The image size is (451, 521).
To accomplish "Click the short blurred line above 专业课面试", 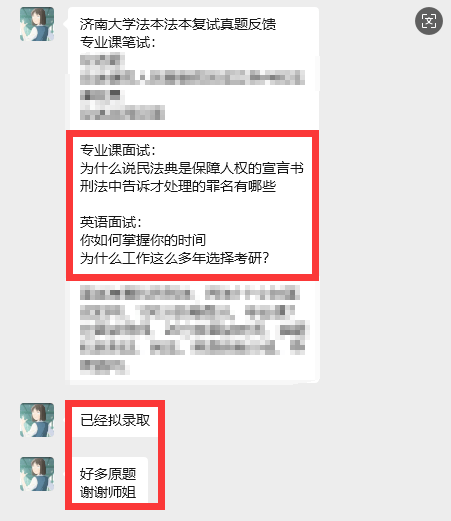I will (x=122, y=113).
